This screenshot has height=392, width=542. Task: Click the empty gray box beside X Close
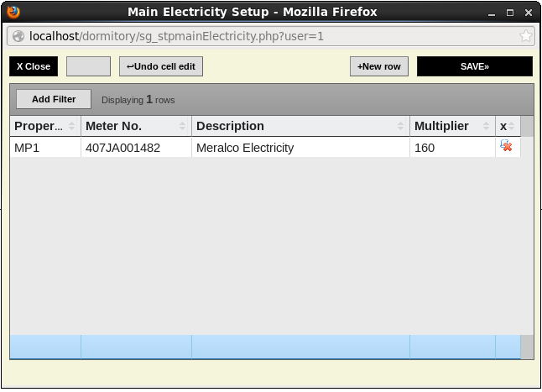pyautogui.click(x=88, y=66)
